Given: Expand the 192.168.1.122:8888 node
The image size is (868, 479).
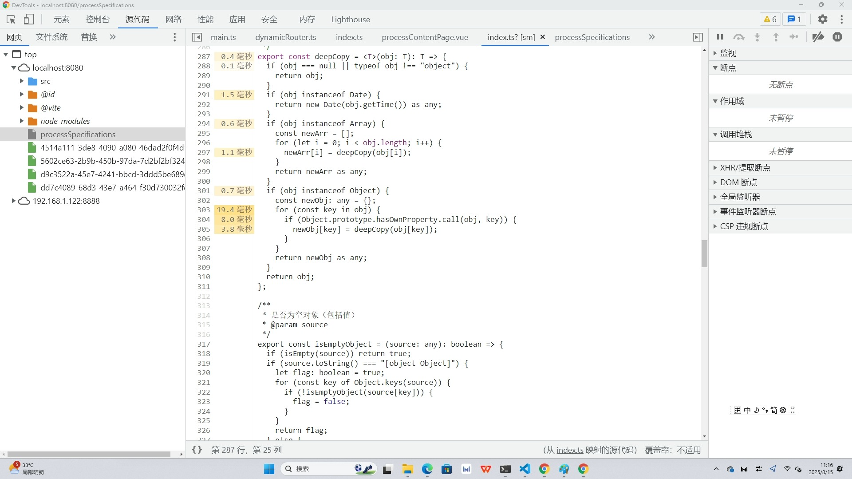Looking at the screenshot, I should [14, 201].
